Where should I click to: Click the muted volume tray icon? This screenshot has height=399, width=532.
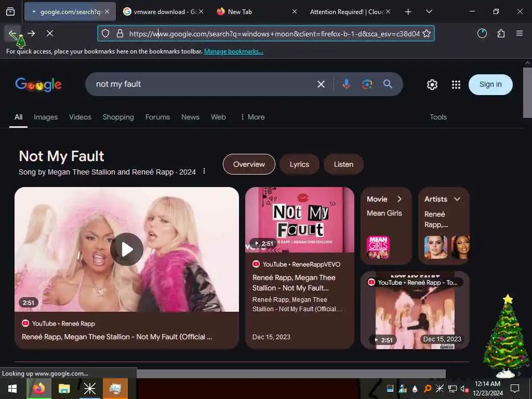click(x=464, y=389)
